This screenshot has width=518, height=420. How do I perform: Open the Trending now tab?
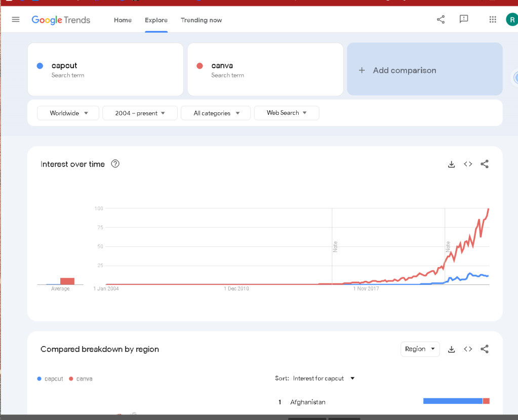(201, 20)
